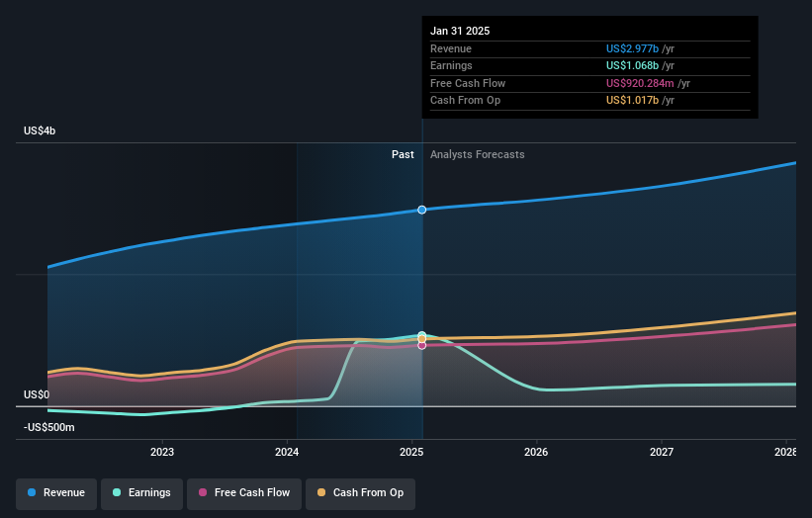Click the Past label on chart

[x=403, y=154]
